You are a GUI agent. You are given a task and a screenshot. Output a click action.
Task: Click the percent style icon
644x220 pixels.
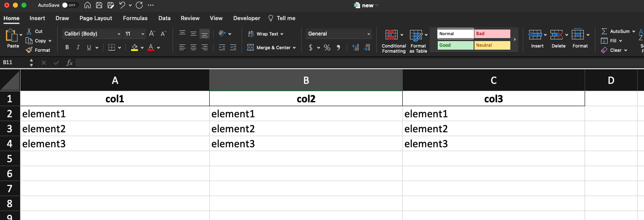(327, 48)
